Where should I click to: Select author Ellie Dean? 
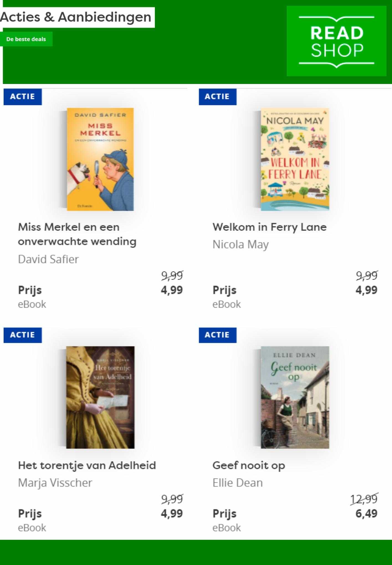238,483
